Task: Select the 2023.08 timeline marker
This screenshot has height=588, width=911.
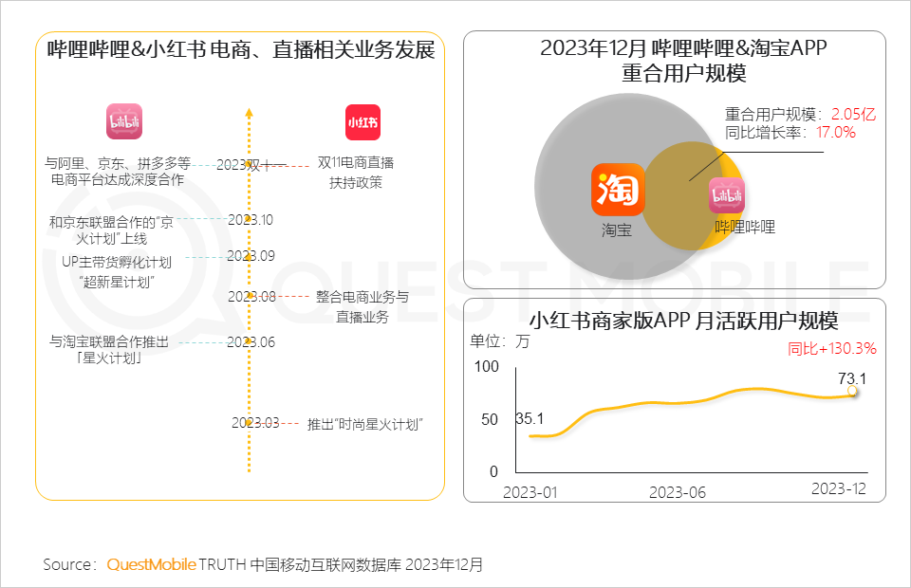Action: coord(251,297)
